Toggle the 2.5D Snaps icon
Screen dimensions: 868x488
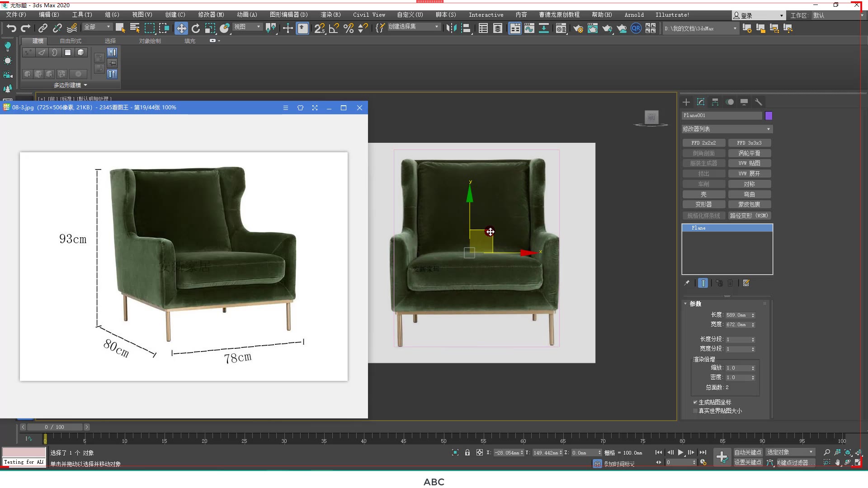click(x=320, y=28)
